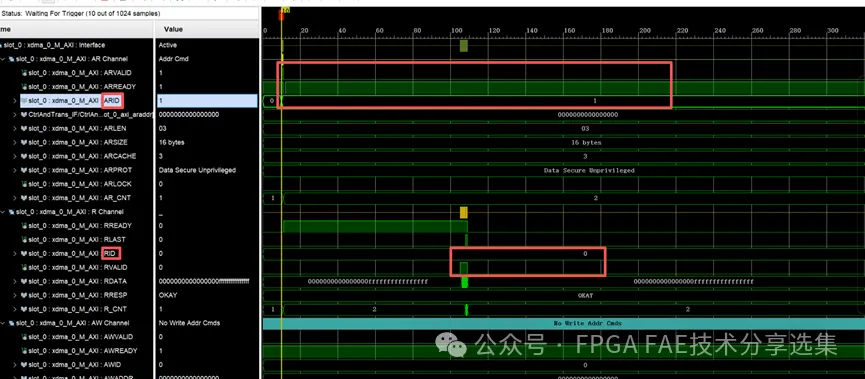Expand the R_CNT bus
The image size is (865, 379).
(15, 309)
